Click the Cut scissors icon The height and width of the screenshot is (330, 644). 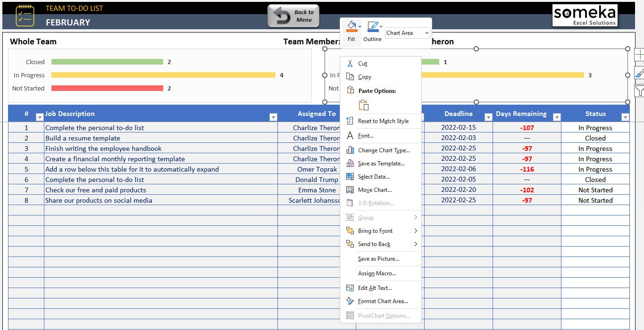coord(350,63)
